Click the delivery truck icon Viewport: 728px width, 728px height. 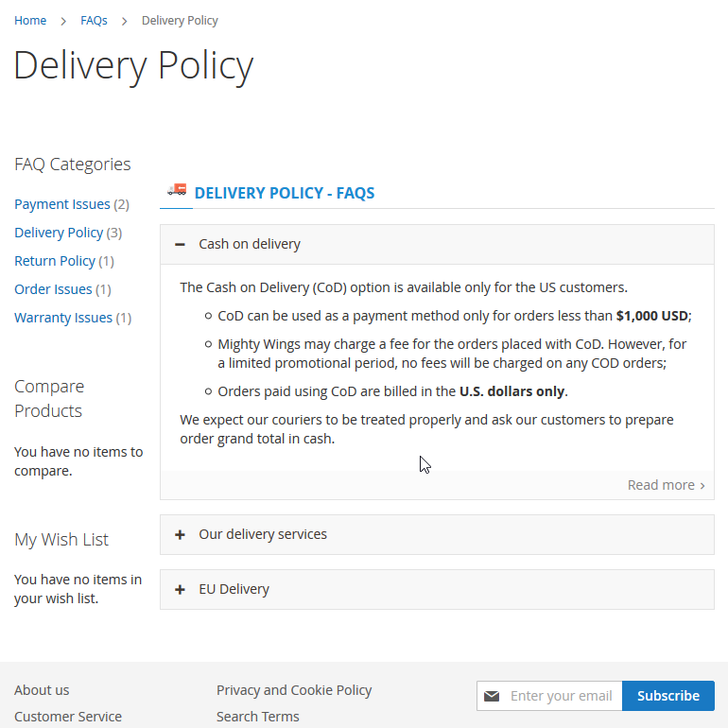coord(177,191)
